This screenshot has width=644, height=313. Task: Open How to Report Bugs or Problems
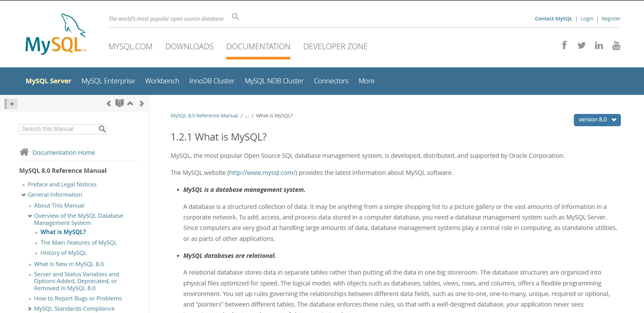(x=78, y=299)
